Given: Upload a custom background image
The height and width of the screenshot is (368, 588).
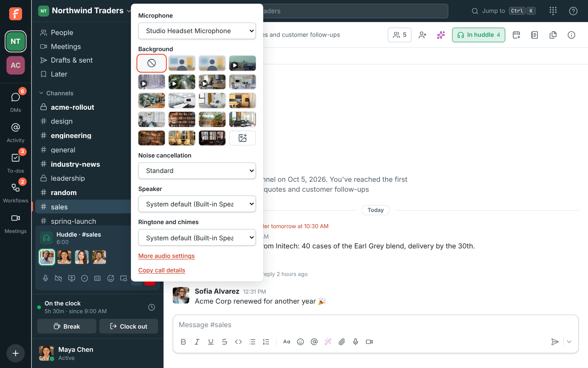Looking at the screenshot, I should (243, 138).
